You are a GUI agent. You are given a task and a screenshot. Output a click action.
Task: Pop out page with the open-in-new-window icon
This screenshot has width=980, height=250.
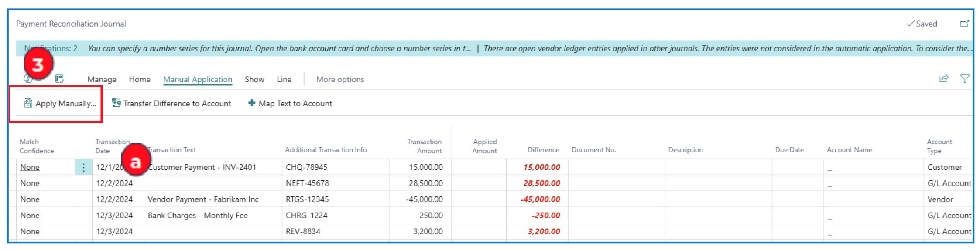click(x=964, y=24)
